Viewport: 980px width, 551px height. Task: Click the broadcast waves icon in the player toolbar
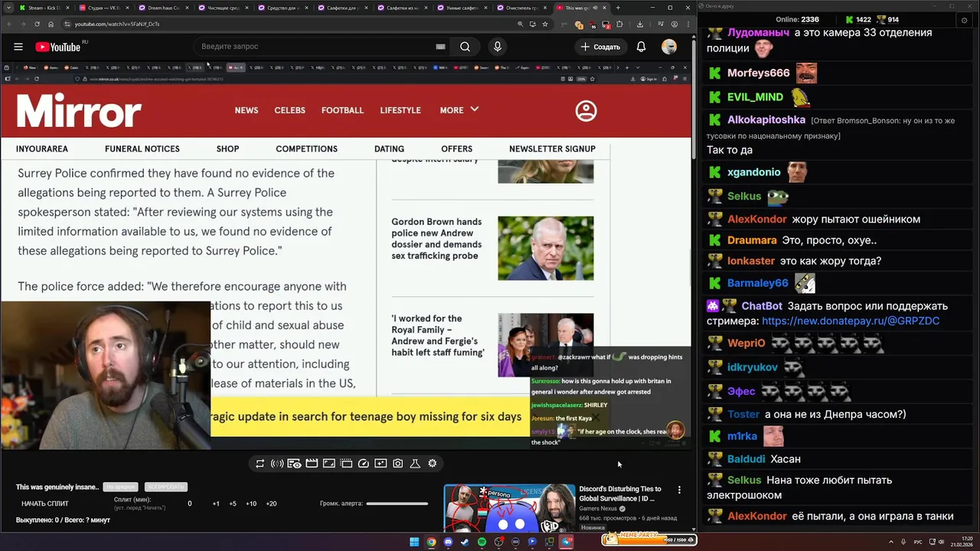point(277,464)
